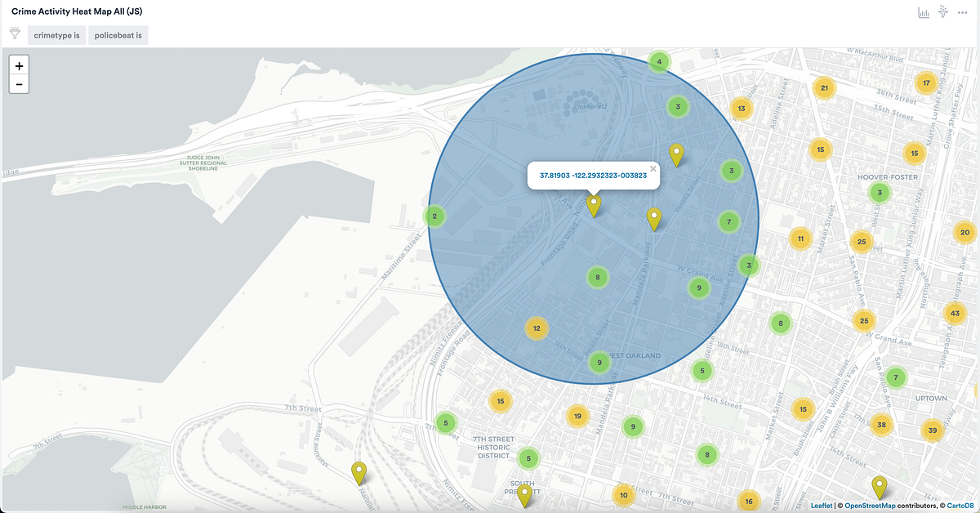Toggle the green cluster showing 8 in West Oakland
Image resolution: width=980 pixels, height=513 pixels.
coord(598,277)
